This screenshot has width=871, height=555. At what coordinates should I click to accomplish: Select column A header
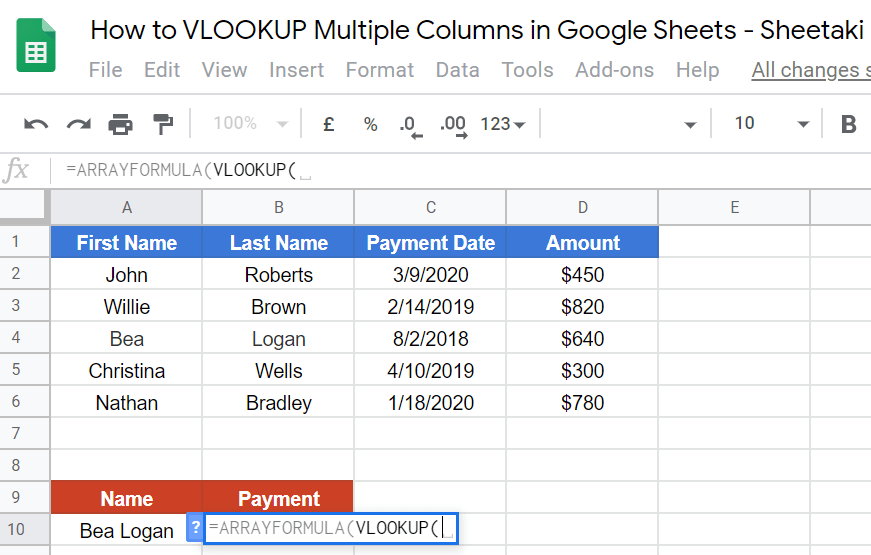click(x=127, y=207)
